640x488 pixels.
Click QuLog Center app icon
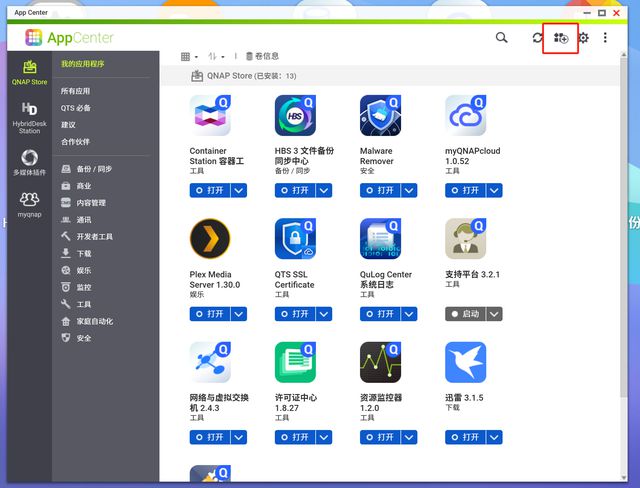380,239
